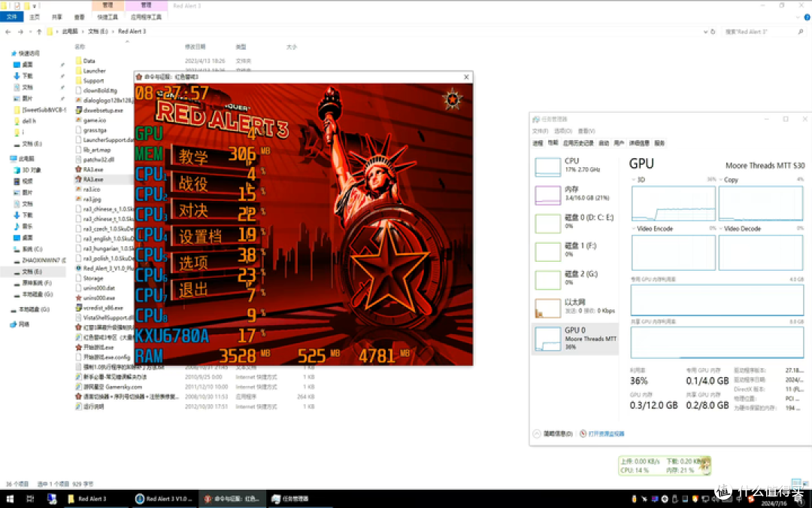Switch to the 进程 tab in Task Manager

coord(538,143)
